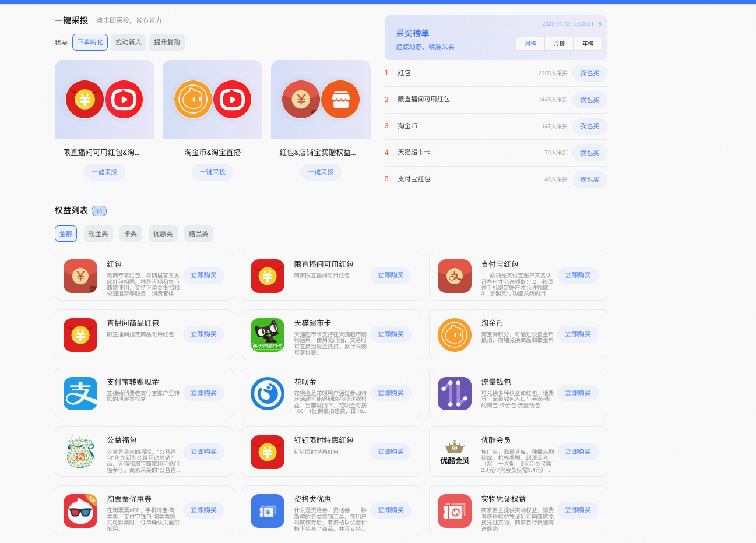
Task: Click the red 实物凭证权益 ticket icon
Action: (455, 511)
